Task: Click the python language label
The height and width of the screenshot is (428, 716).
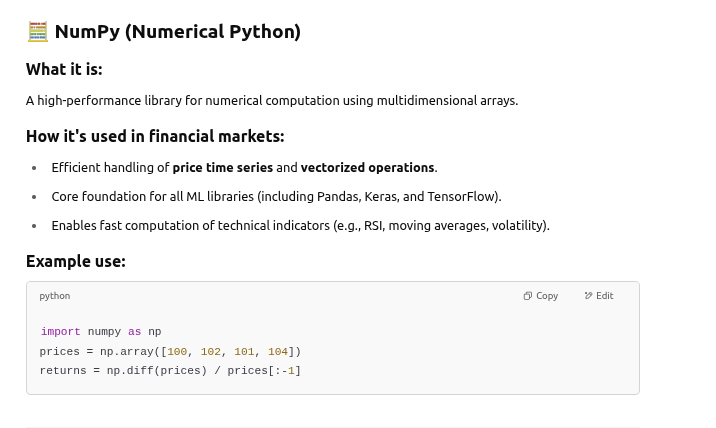Action: [55, 296]
